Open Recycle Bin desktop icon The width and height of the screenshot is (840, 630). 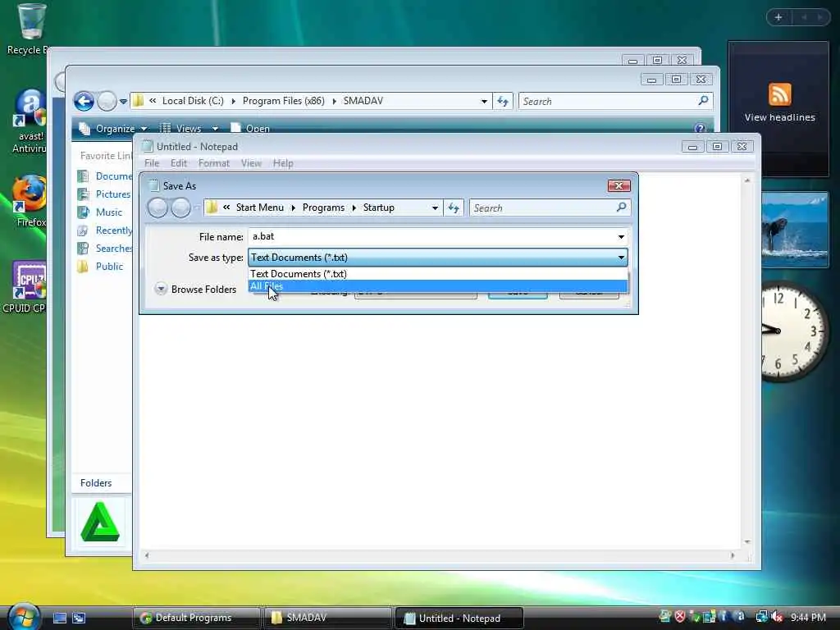30,30
